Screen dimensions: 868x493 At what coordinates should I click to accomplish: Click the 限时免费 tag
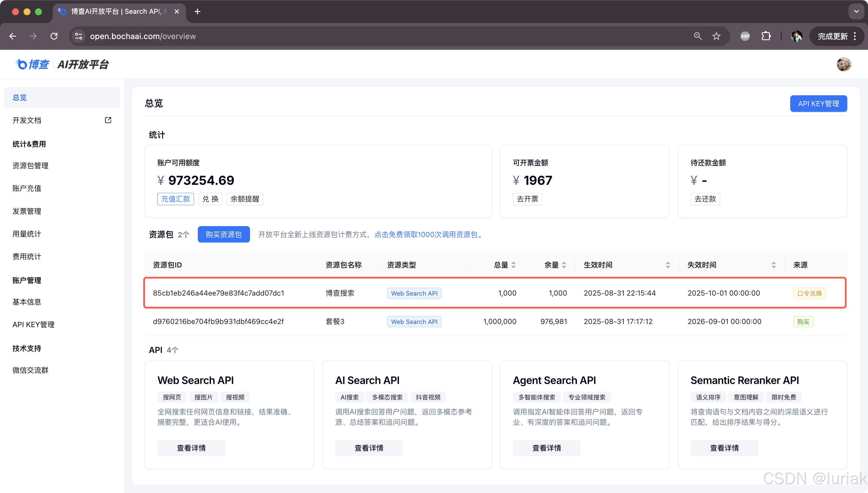784,397
